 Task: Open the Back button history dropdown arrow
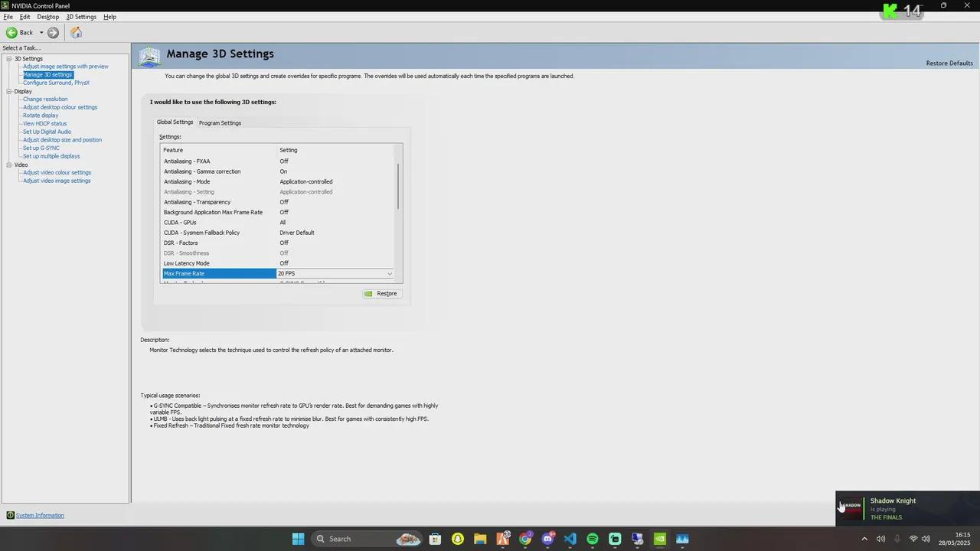pos(41,32)
